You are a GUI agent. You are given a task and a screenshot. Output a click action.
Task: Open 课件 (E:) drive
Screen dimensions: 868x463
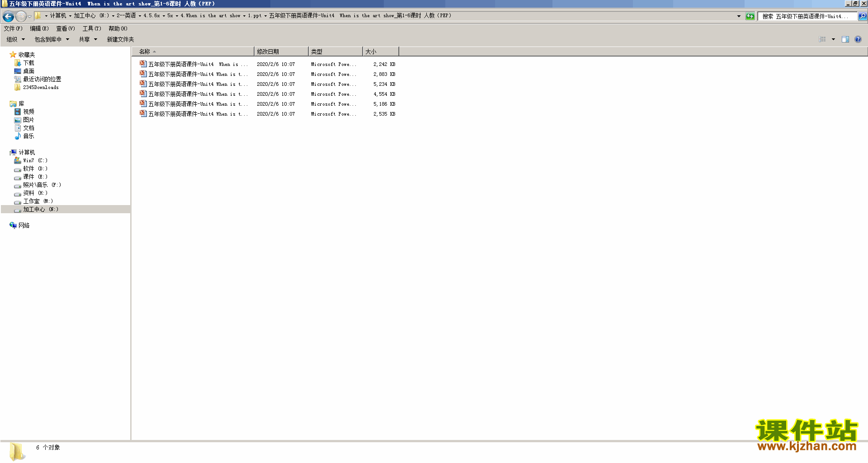[35, 177]
